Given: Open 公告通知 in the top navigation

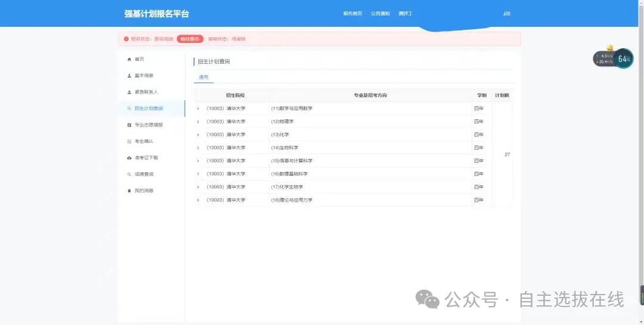Looking at the screenshot, I should (x=380, y=14).
